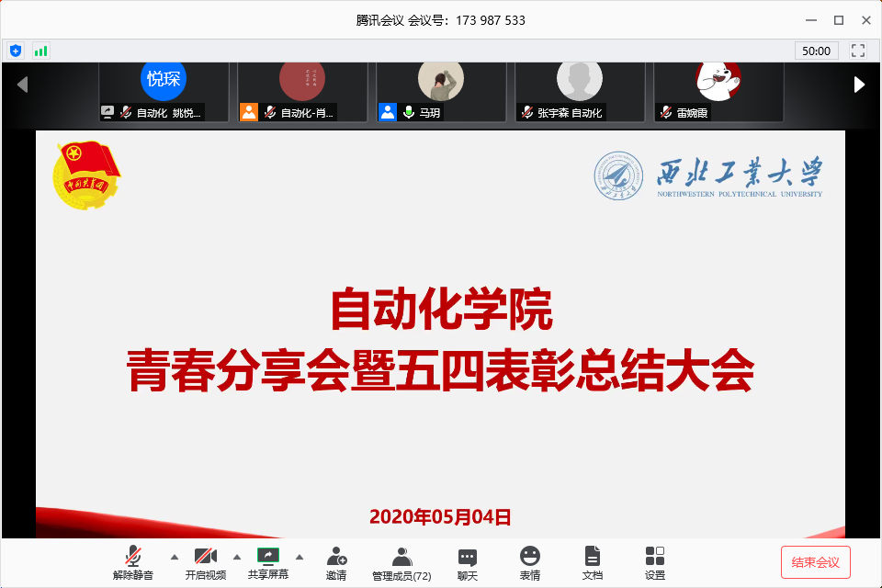
Task: Expand audio options arrow beside 解除静音
Action: click(x=174, y=557)
